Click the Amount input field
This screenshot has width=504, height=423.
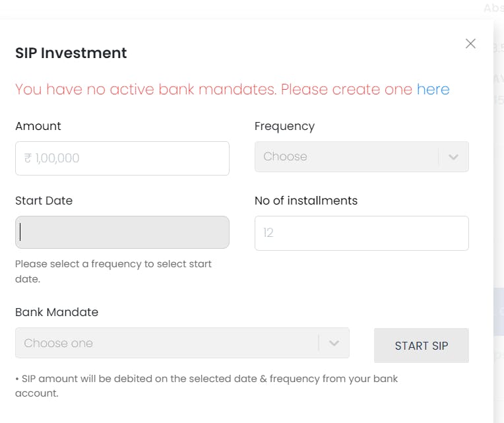[122, 158]
